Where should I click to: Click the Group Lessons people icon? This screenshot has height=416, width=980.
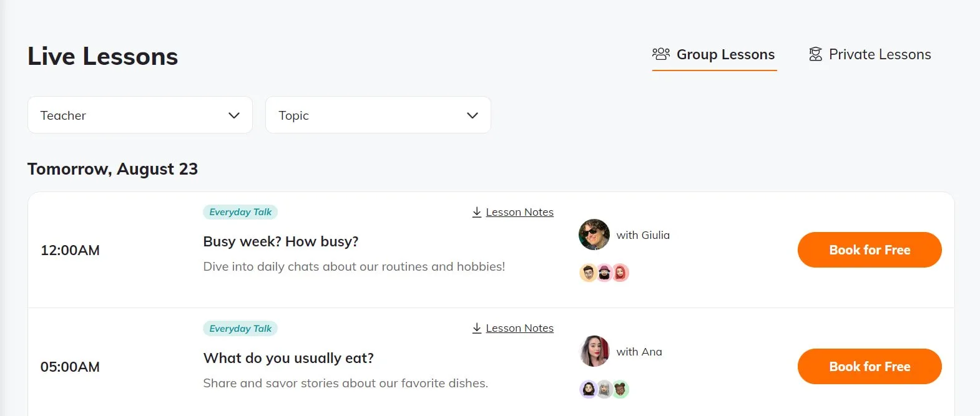point(660,54)
